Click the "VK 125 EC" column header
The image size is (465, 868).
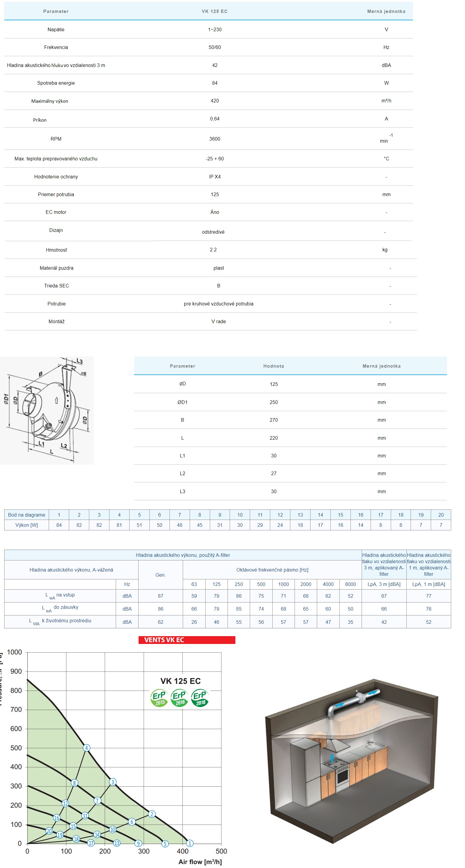coord(214,11)
